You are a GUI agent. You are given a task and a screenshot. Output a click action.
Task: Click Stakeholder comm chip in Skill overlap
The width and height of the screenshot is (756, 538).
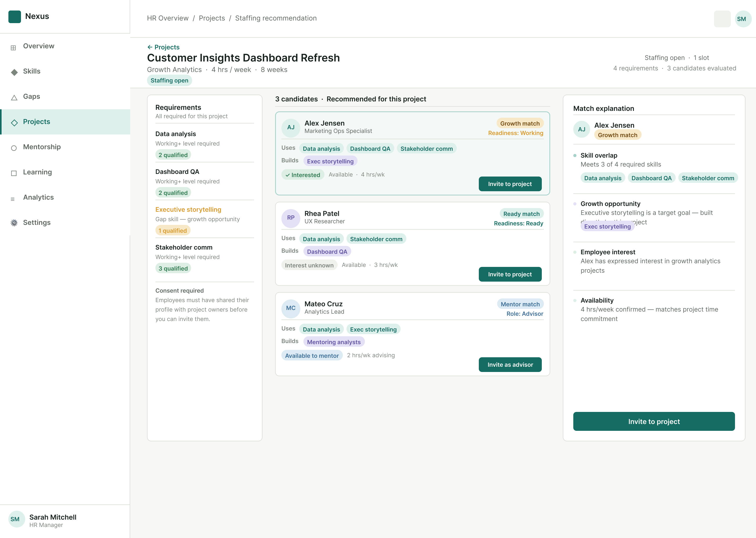tap(708, 178)
